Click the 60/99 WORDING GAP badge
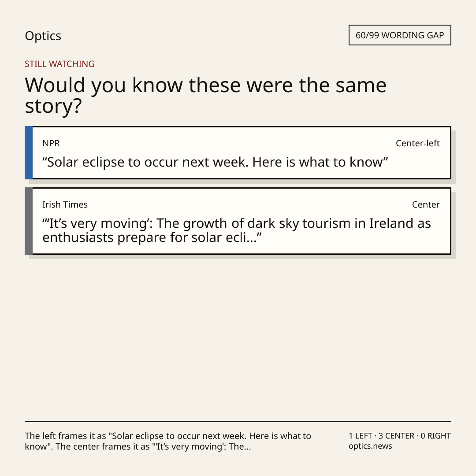This screenshot has height=476, width=476. [400, 35]
